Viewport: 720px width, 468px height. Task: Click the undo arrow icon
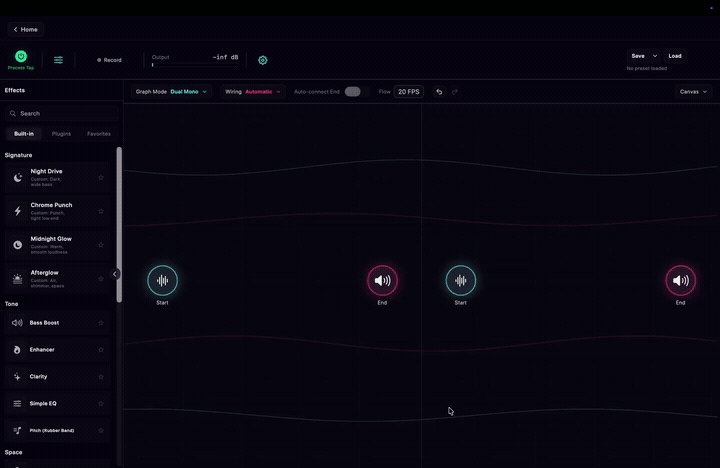pyautogui.click(x=439, y=92)
